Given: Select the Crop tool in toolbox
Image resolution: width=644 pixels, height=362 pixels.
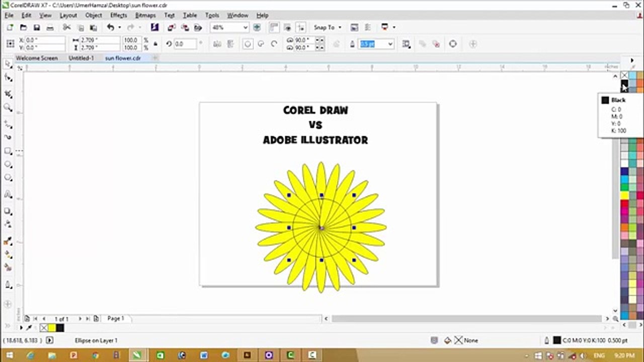Looking at the screenshot, I should [8, 94].
